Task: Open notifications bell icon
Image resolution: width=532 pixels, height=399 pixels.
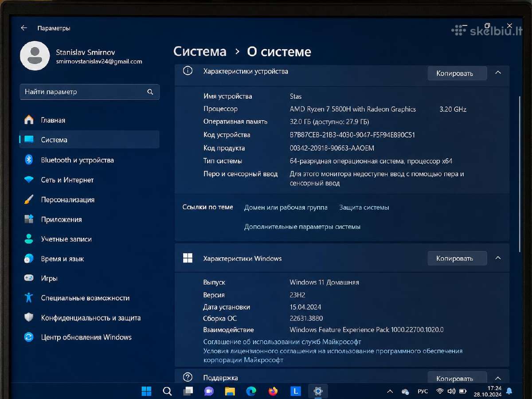Action: [509, 391]
